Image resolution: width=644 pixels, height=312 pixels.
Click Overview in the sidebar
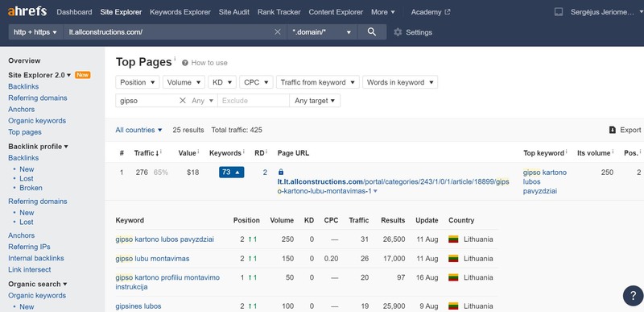[x=24, y=60]
